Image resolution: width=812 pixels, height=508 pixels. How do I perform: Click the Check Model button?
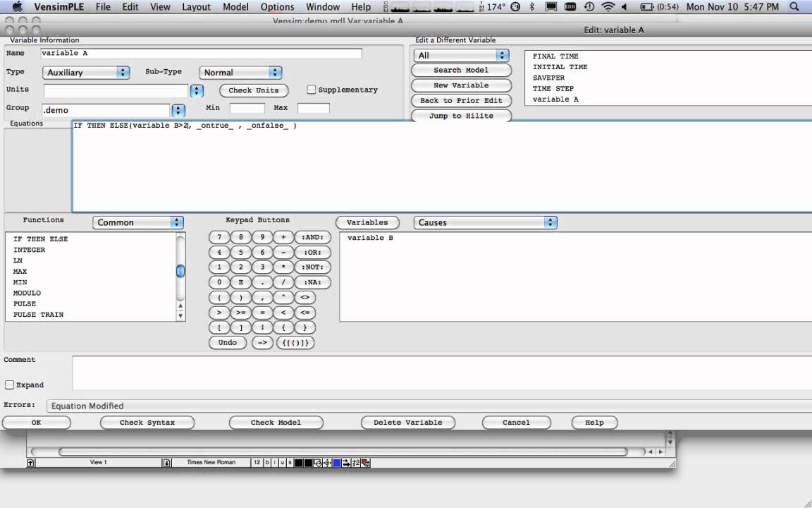click(x=276, y=423)
